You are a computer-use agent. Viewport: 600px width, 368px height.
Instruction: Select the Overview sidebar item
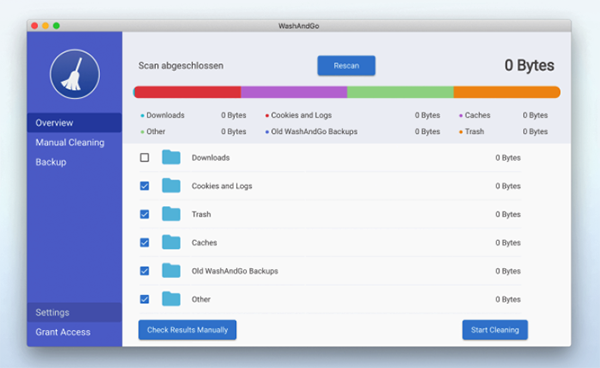[x=75, y=123]
